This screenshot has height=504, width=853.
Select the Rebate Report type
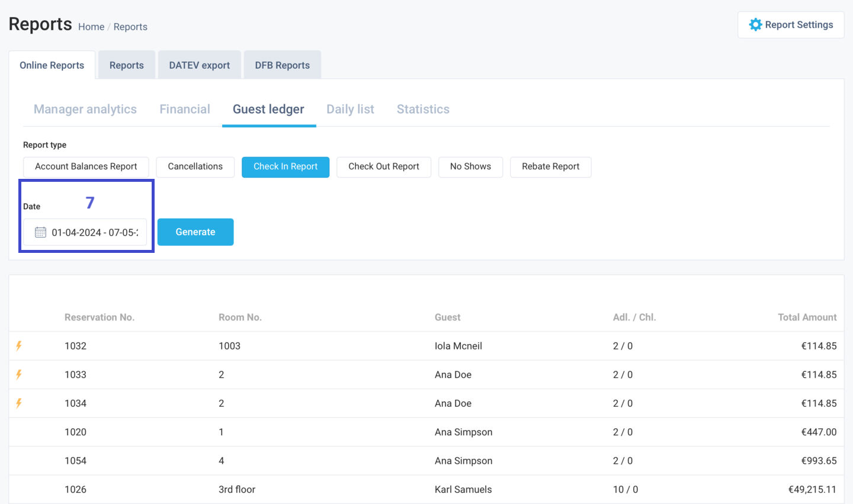click(x=550, y=166)
